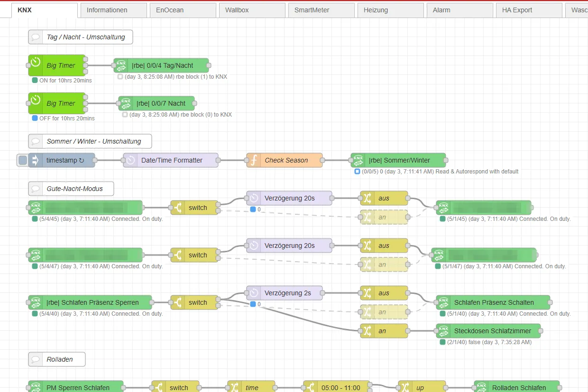Image resolution: width=588 pixels, height=392 pixels.
Task: Click the status text 'ON for 10hrs 20mins'
Action: click(65, 81)
